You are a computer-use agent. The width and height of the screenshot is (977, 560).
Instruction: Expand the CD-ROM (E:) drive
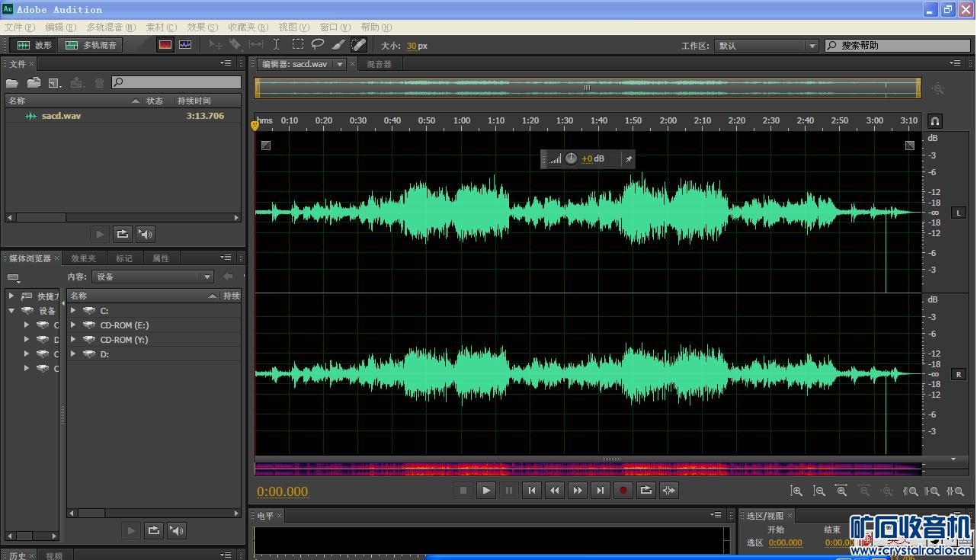coord(73,325)
